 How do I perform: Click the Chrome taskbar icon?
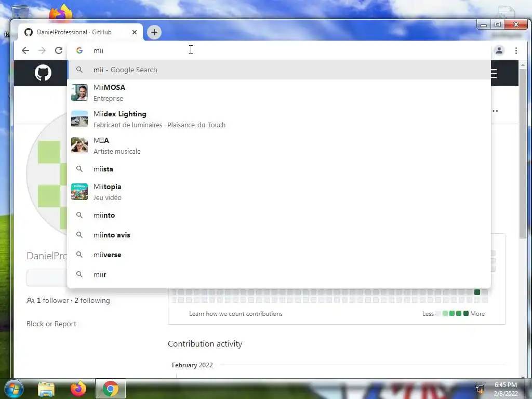click(x=111, y=389)
